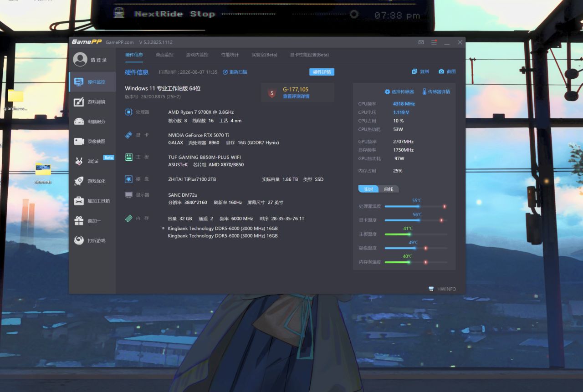Click the 复制 copy button
The height and width of the screenshot is (392, 583).
click(x=420, y=71)
